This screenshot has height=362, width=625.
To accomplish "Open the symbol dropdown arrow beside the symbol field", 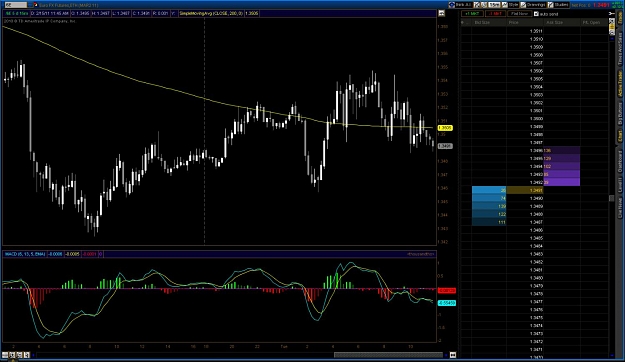I will [30, 5].
